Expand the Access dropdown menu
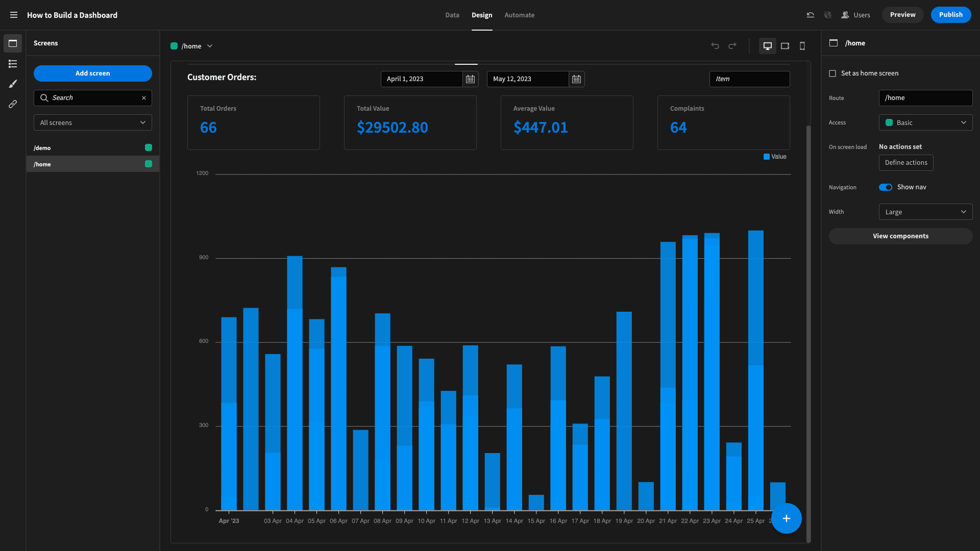Image resolution: width=980 pixels, height=551 pixels. pyautogui.click(x=925, y=122)
